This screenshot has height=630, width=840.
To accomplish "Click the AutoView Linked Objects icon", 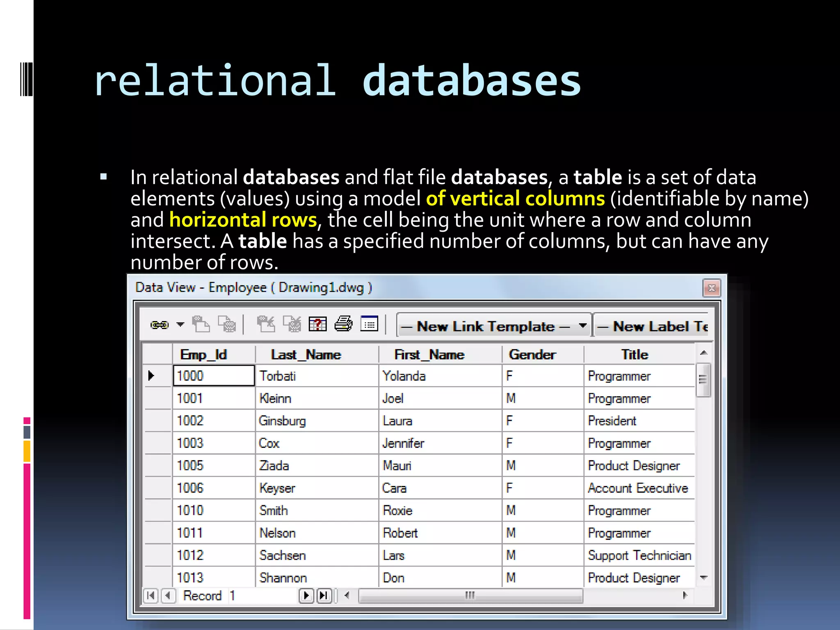I will tap(292, 324).
